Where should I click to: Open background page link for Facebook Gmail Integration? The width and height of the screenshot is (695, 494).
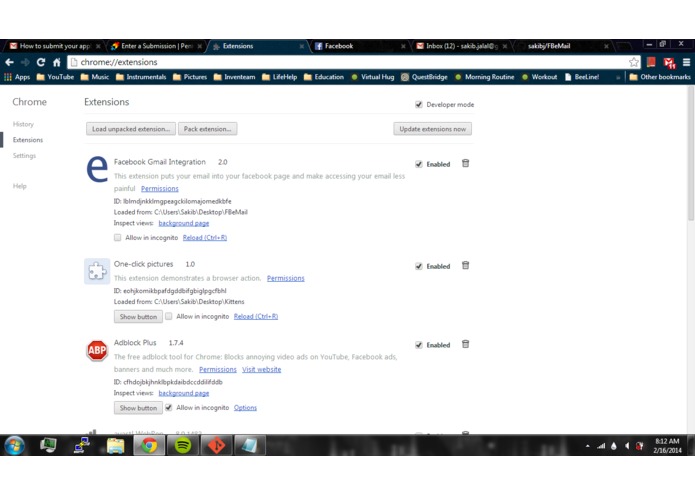pos(184,223)
